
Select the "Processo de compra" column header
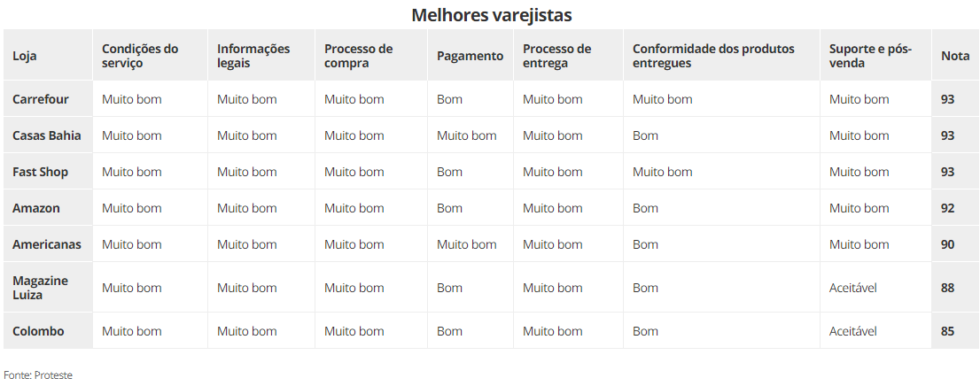[358, 56]
